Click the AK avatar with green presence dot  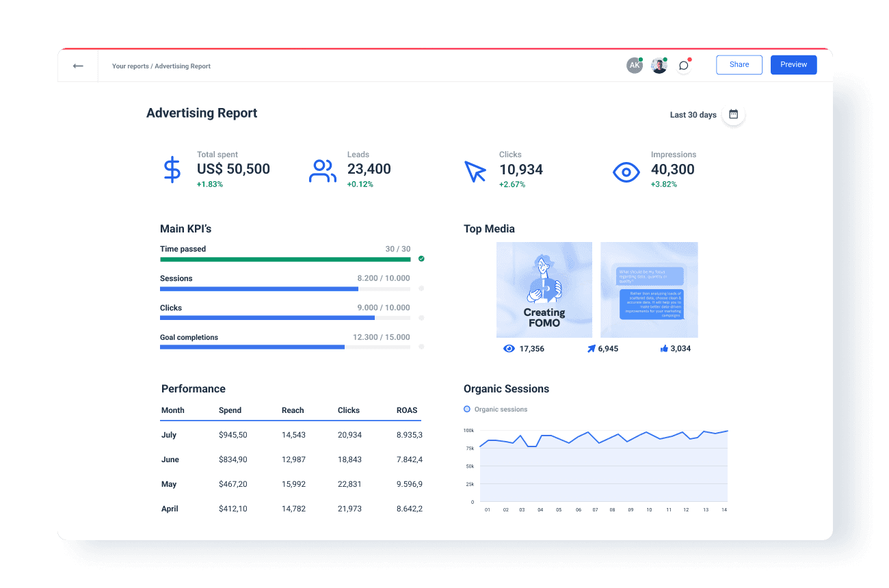(634, 65)
